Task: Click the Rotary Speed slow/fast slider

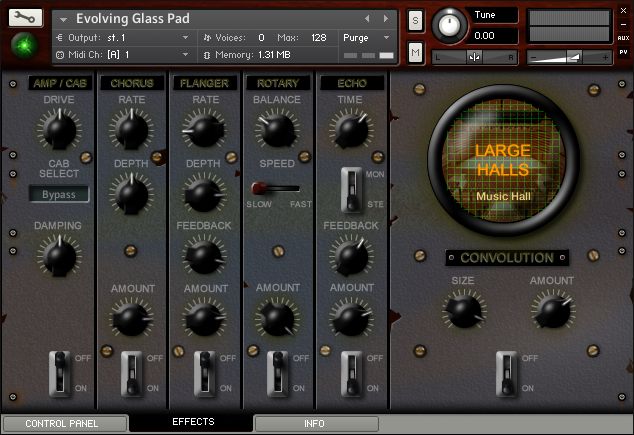Action: coord(276,188)
